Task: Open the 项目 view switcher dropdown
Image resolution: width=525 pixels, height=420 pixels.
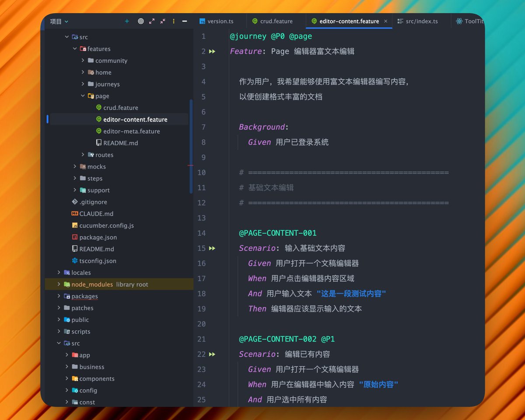Action: [x=59, y=21]
